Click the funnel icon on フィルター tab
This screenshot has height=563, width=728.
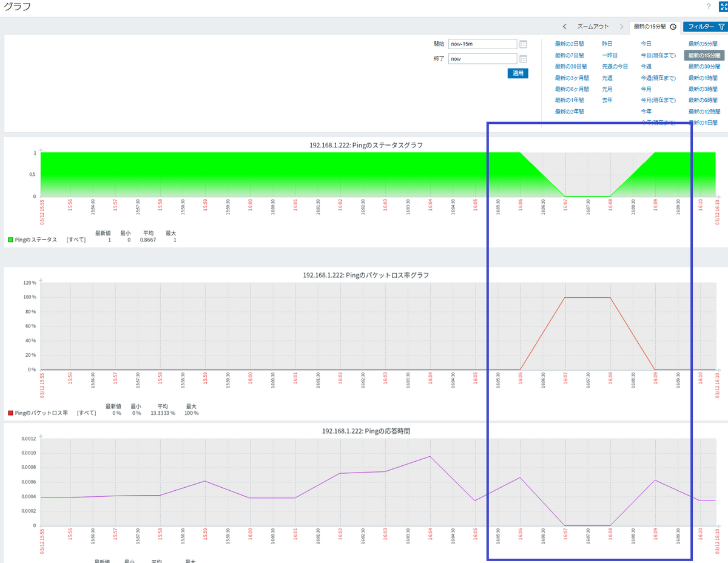(721, 27)
